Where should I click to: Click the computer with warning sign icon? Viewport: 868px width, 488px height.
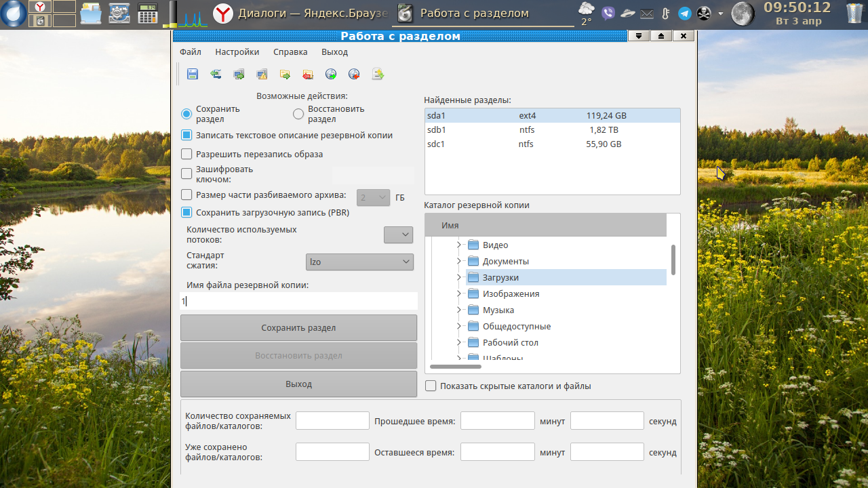tap(262, 75)
